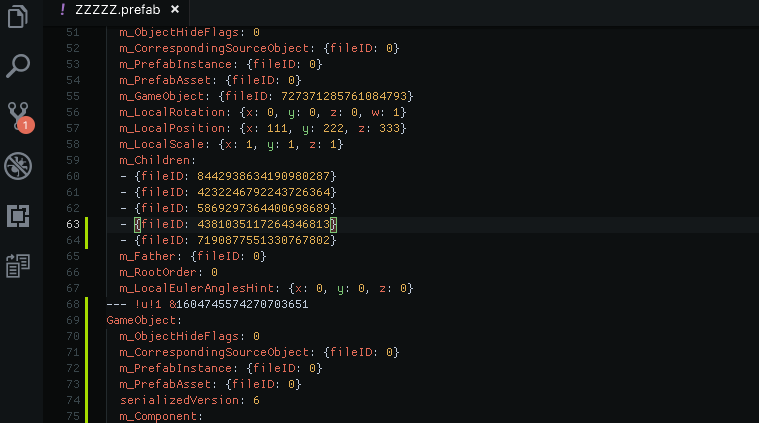Click the anchor ID 1604745574270703651

coord(242,304)
